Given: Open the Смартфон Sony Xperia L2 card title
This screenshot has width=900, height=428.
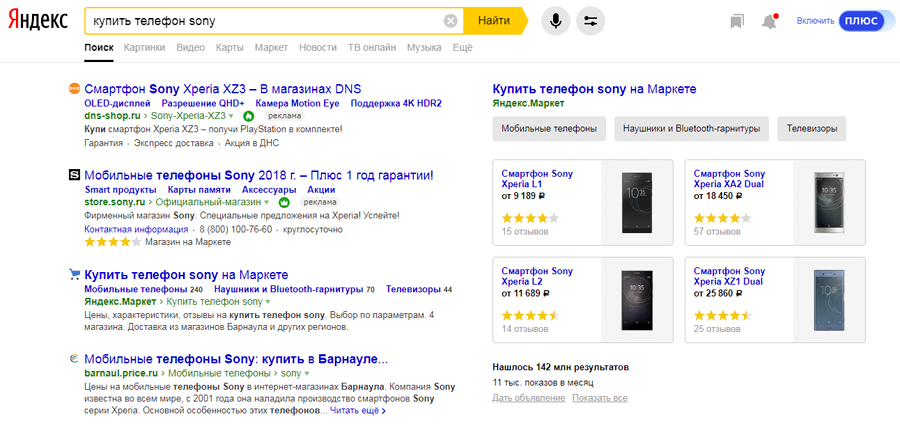Looking at the screenshot, I should 537,277.
